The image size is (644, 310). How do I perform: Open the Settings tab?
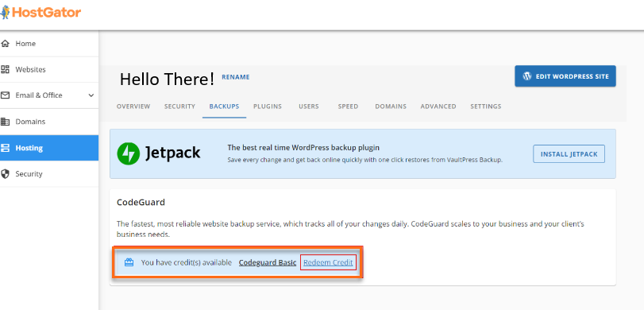[x=486, y=106]
